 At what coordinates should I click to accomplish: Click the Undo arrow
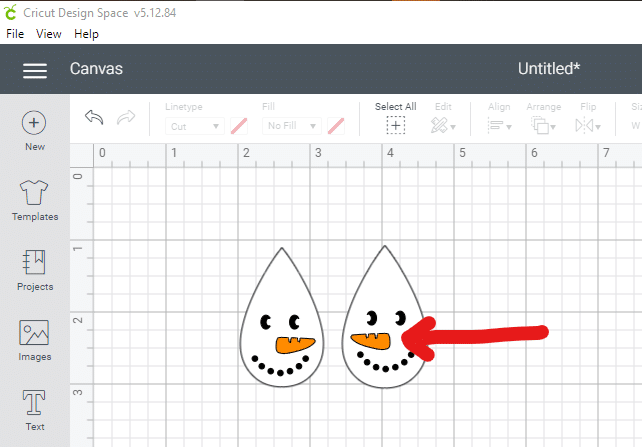click(x=94, y=118)
